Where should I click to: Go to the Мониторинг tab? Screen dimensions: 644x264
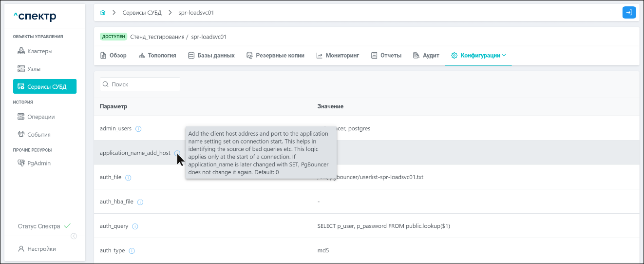point(338,56)
